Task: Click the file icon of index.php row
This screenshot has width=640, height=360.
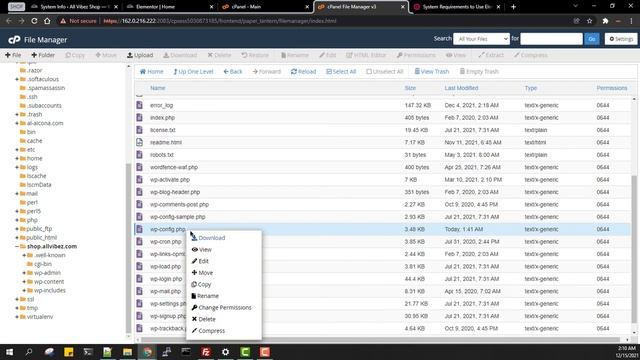Action: pos(140,118)
